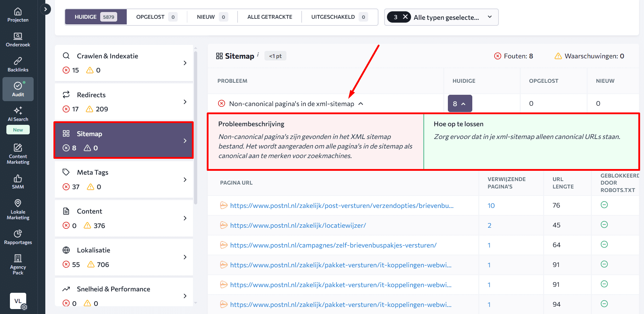Image resolution: width=644 pixels, height=314 pixels.
Task: Open the Meta Tags category
Action: pyautogui.click(x=124, y=179)
